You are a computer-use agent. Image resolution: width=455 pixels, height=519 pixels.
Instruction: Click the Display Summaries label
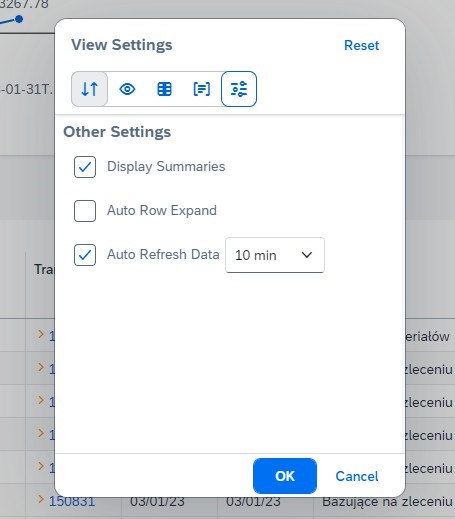coord(166,166)
